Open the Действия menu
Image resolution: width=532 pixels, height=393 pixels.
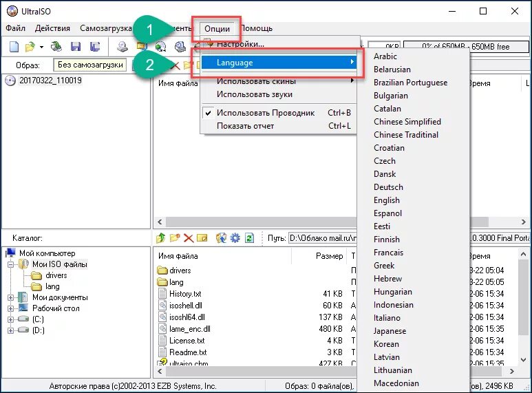click(x=52, y=28)
